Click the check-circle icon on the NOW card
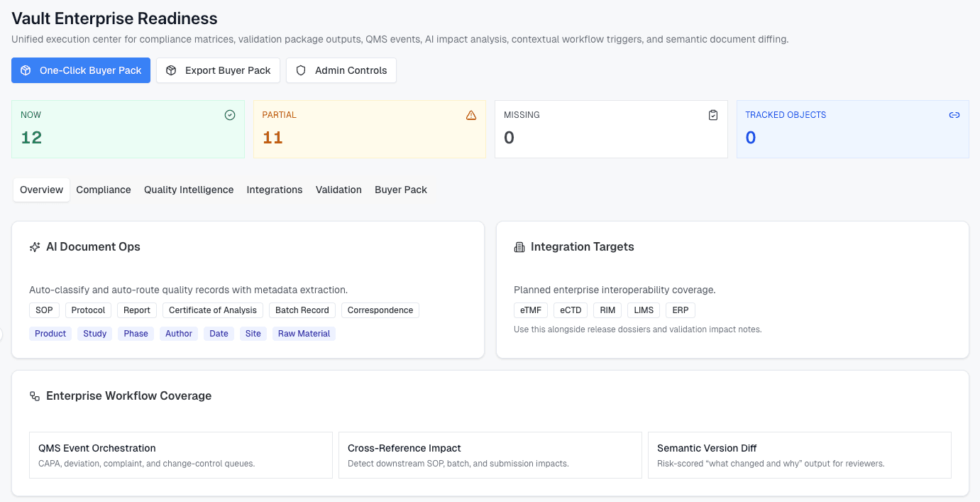Viewport: 980px width, 502px height. point(229,114)
